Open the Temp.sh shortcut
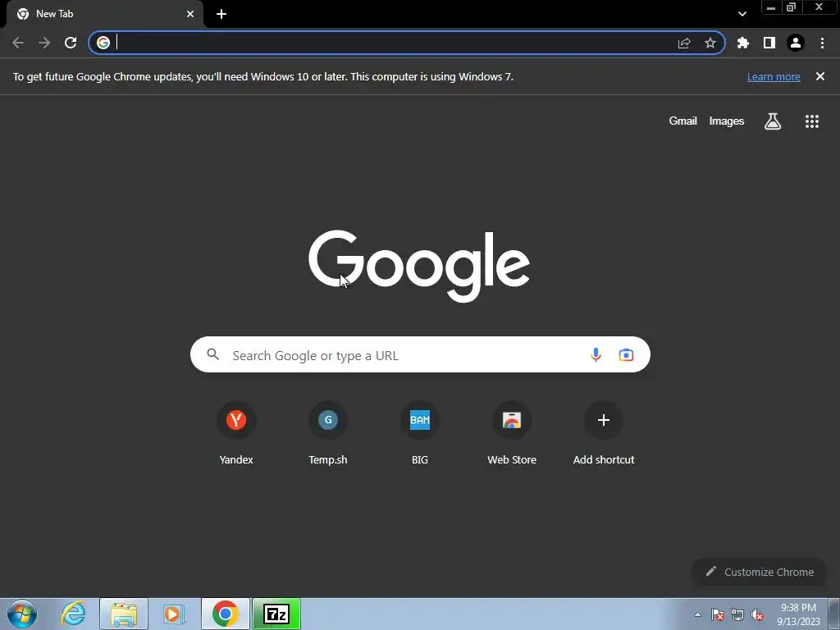 point(328,433)
